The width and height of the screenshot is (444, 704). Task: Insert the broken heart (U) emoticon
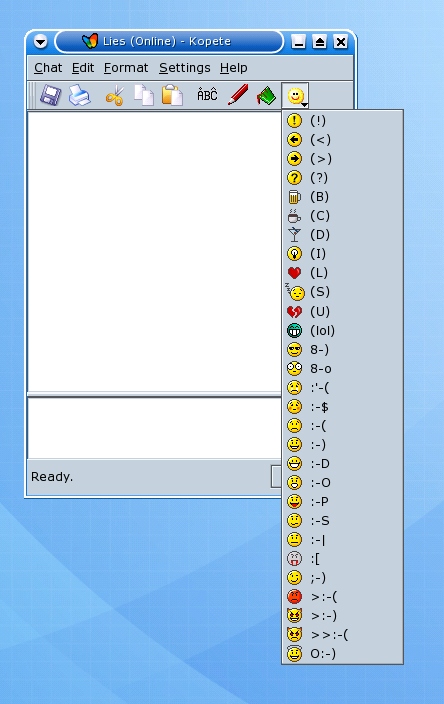coord(342,311)
